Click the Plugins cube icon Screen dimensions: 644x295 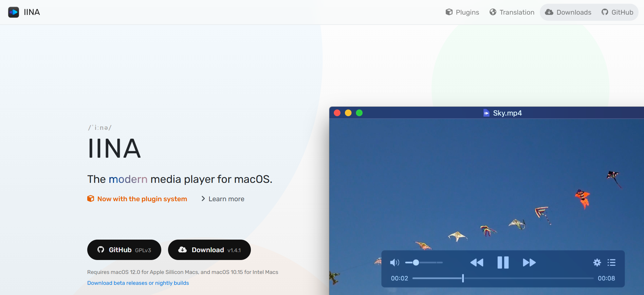click(x=449, y=12)
